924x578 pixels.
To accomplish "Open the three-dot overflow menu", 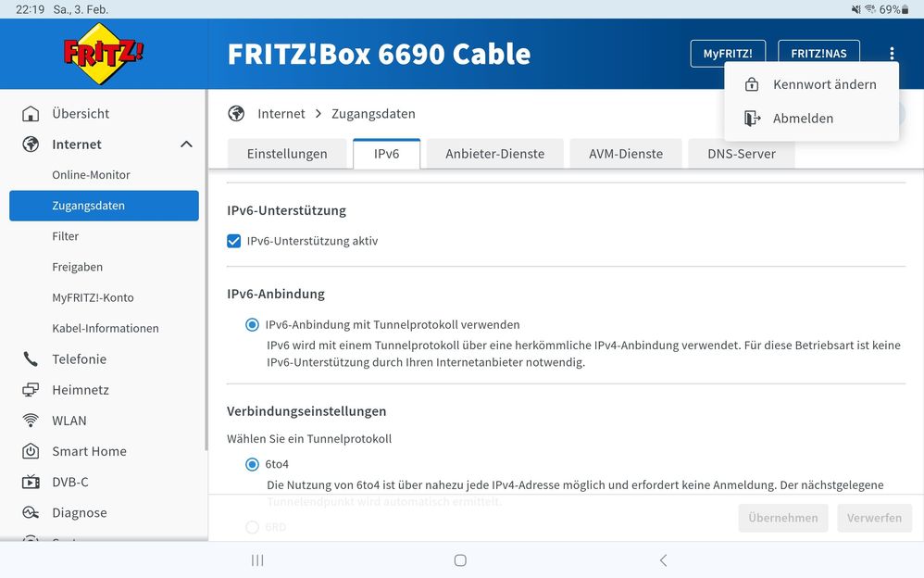I will pyautogui.click(x=892, y=53).
